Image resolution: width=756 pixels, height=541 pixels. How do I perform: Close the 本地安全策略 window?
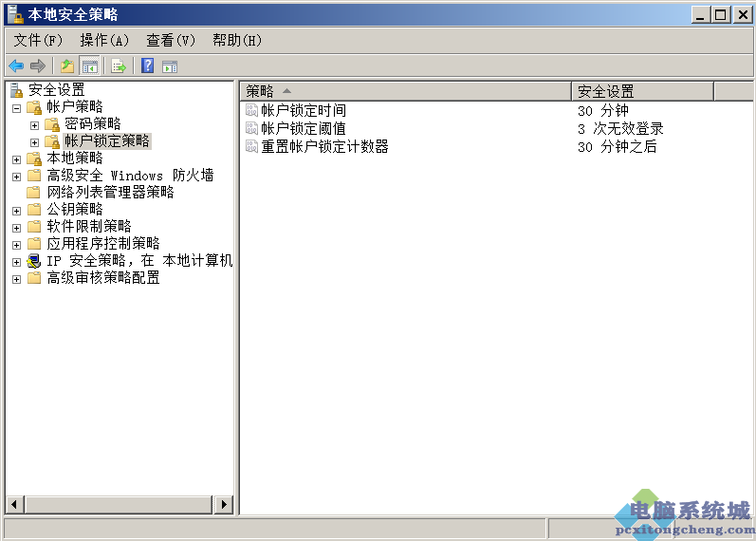[x=743, y=14]
